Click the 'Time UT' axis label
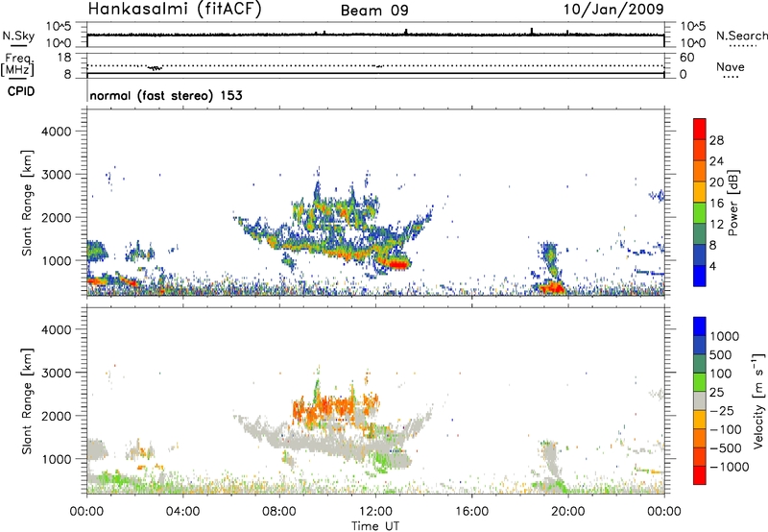The image size is (768, 532). click(x=375, y=526)
